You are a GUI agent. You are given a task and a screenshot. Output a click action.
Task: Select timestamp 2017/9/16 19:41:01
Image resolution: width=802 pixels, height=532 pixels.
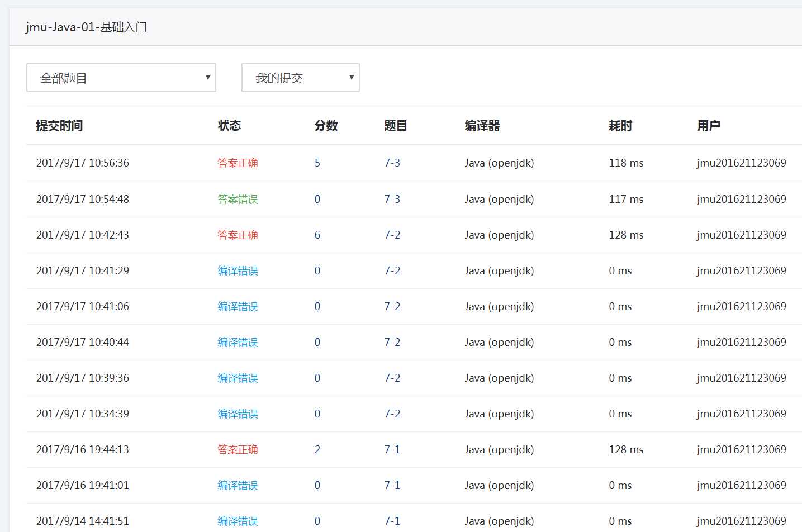(83, 485)
